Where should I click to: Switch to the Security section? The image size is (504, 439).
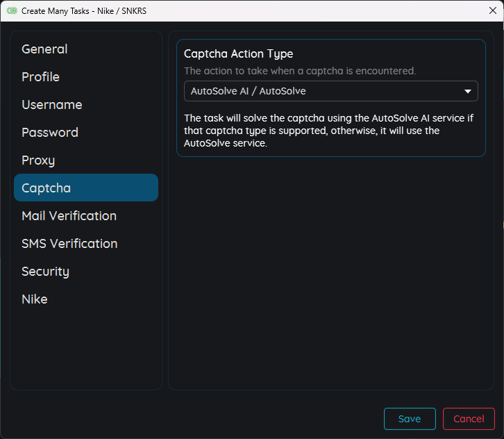[x=45, y=272]
